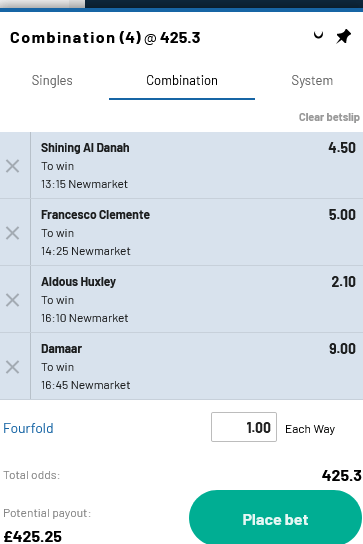Viewport: 363px width, 544px height.
Task: Switch to the Singles tab
Action: click(52, 80)
